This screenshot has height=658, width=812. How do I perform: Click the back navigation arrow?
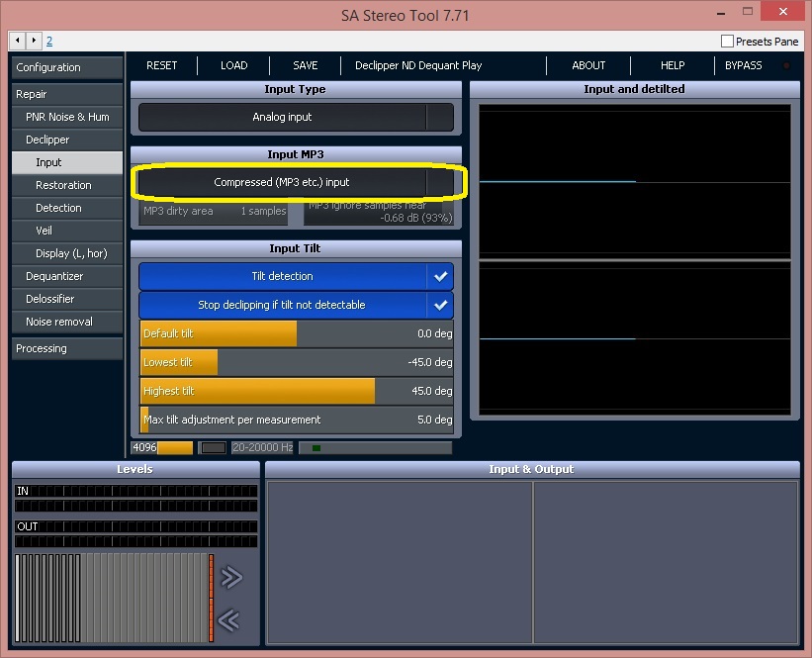[18, 40]
